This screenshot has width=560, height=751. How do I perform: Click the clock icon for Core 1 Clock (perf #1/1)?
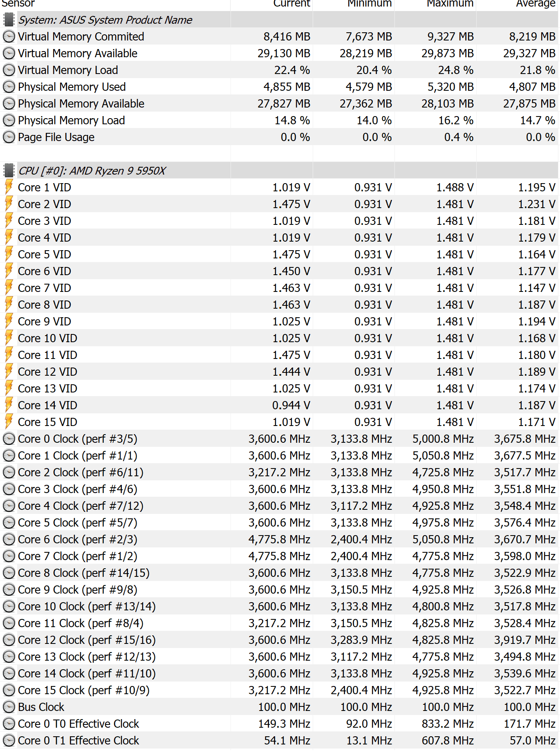coord(9,455)
